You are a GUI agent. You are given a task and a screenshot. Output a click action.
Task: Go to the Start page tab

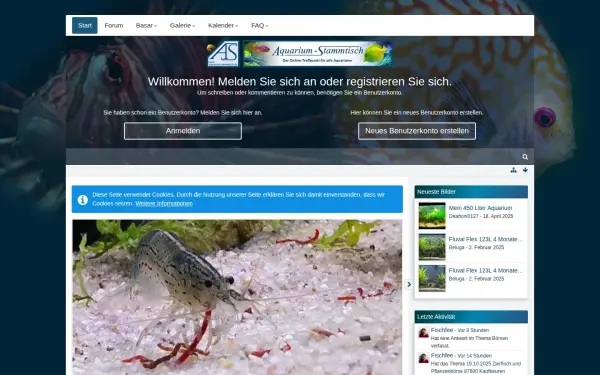(85, 25)
